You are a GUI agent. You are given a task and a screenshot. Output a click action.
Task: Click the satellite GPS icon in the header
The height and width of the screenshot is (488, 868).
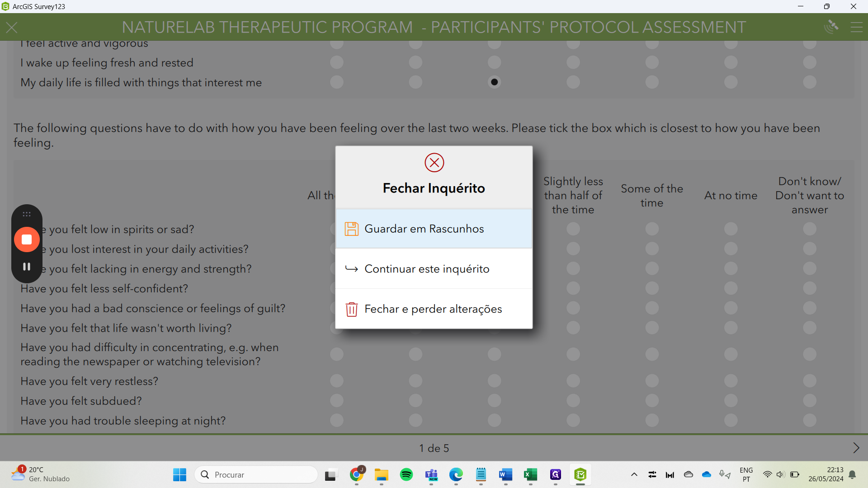(x=831, y=27)
